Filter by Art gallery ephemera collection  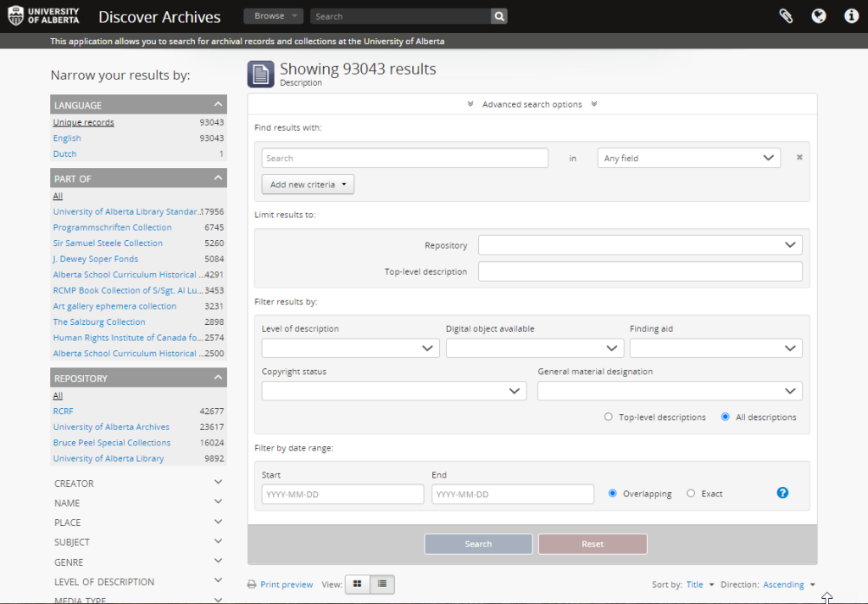[x=114, y=306]
